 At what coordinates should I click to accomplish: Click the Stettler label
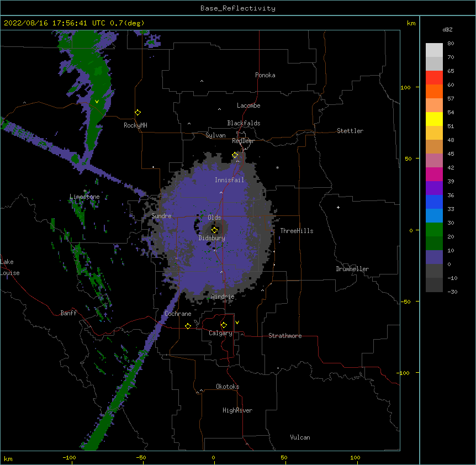point(350,131)
